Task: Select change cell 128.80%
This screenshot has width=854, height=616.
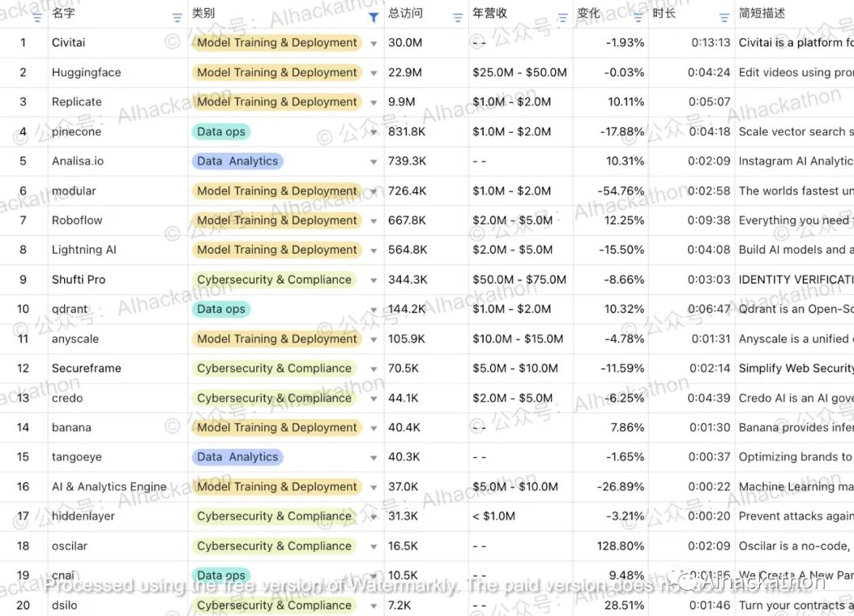Action: [x=610, y=546]
